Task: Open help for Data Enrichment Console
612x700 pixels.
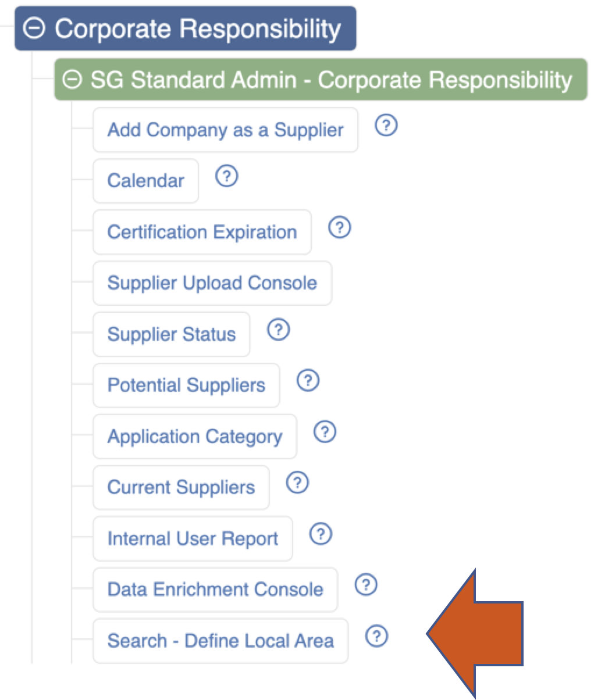Action: click(x=366, y=585)
